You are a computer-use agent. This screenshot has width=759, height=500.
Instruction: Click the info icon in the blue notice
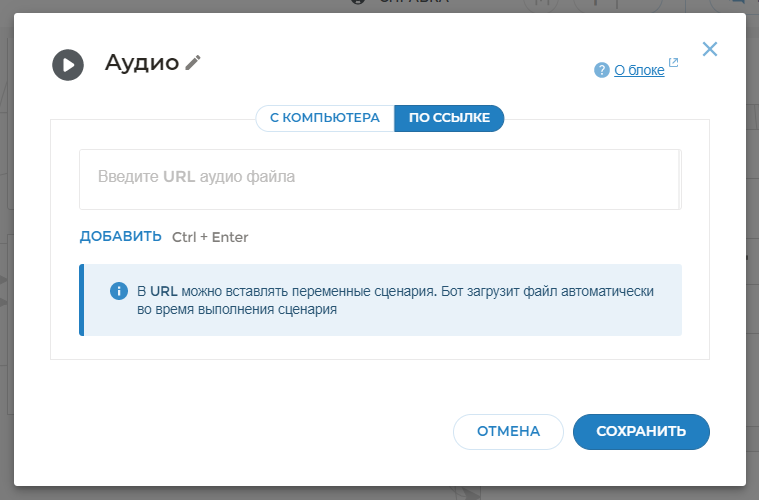click(119, 291)
